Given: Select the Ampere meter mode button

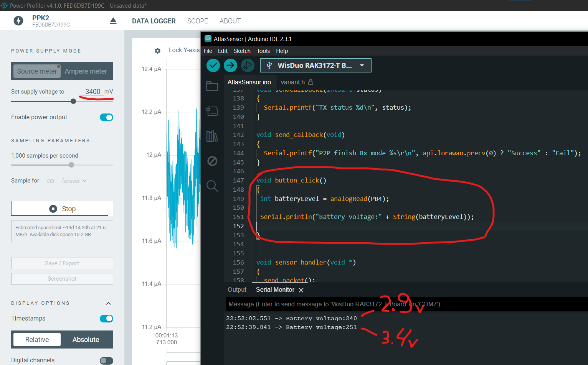Looking at the screenshot, I should 86,71.
